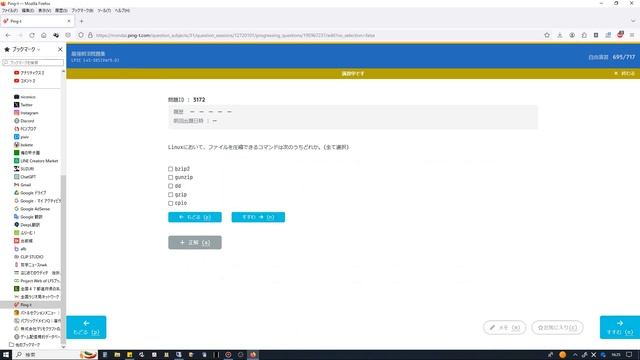Check the dd option
The image size is (640, 360).
(x=171, y=186)
